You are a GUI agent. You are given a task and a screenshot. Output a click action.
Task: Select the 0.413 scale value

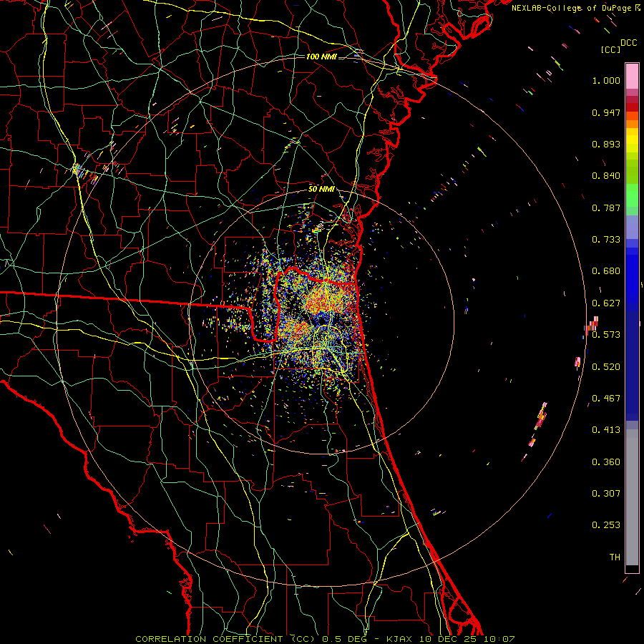click(x=606, y=430)
